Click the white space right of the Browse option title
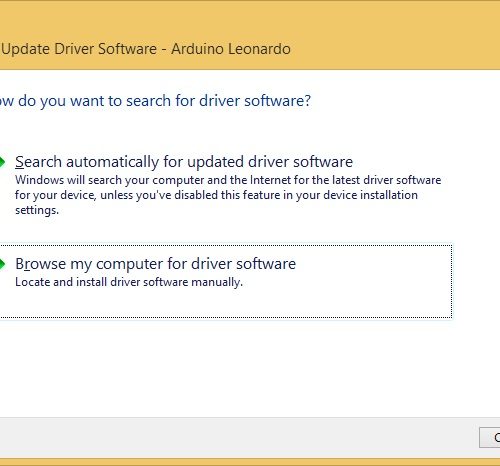 [373, 264]
